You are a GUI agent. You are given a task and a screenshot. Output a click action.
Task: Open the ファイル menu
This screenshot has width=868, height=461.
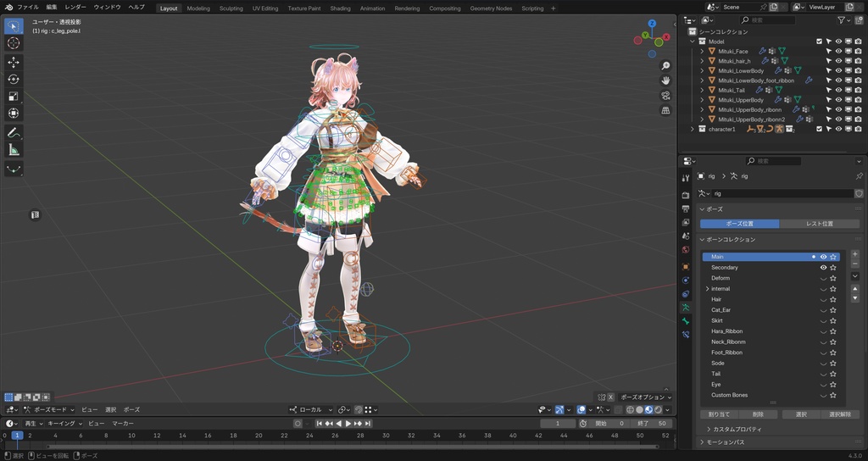pyautogui.click(x=28, y=7)
